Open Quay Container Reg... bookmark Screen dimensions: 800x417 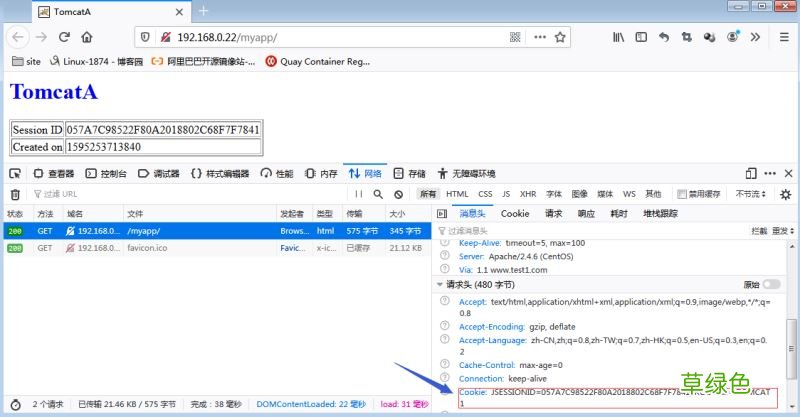[318, 62]
